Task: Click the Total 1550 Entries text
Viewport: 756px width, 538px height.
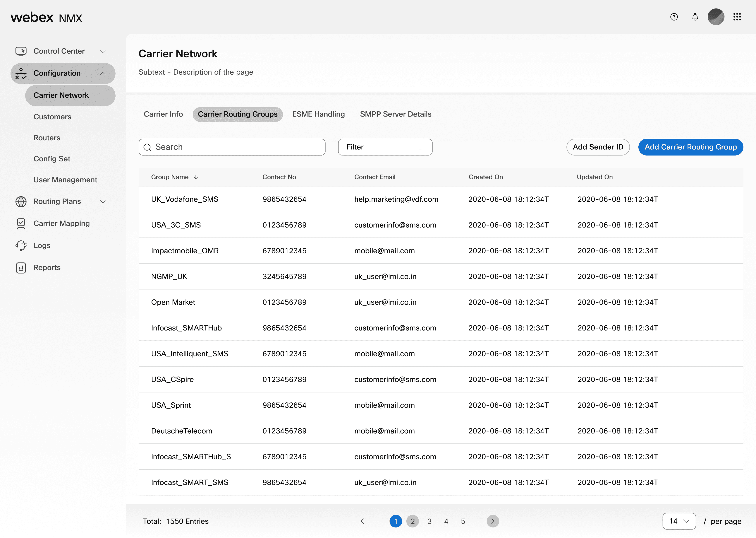Action: click(x=175, y=521)
